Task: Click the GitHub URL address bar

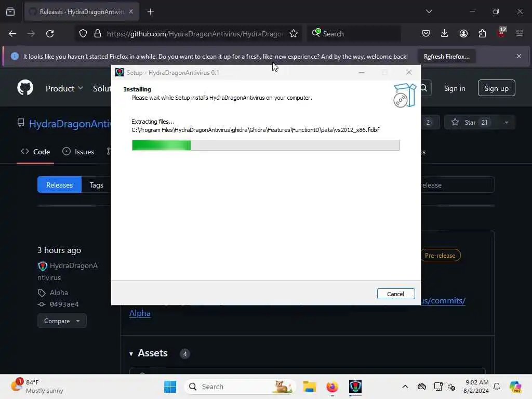Action: [194, 34]
